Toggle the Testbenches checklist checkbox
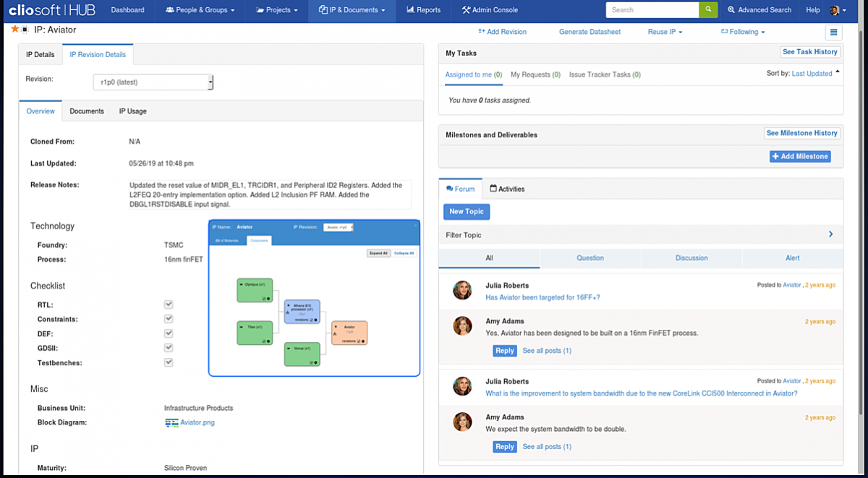868x478 pixels. [169, 362]
